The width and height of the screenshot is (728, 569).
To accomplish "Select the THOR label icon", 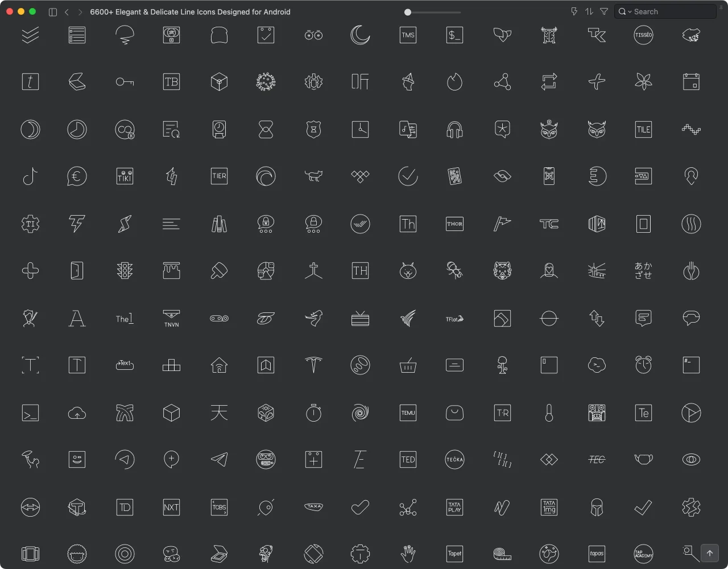I will pos(454,224).
